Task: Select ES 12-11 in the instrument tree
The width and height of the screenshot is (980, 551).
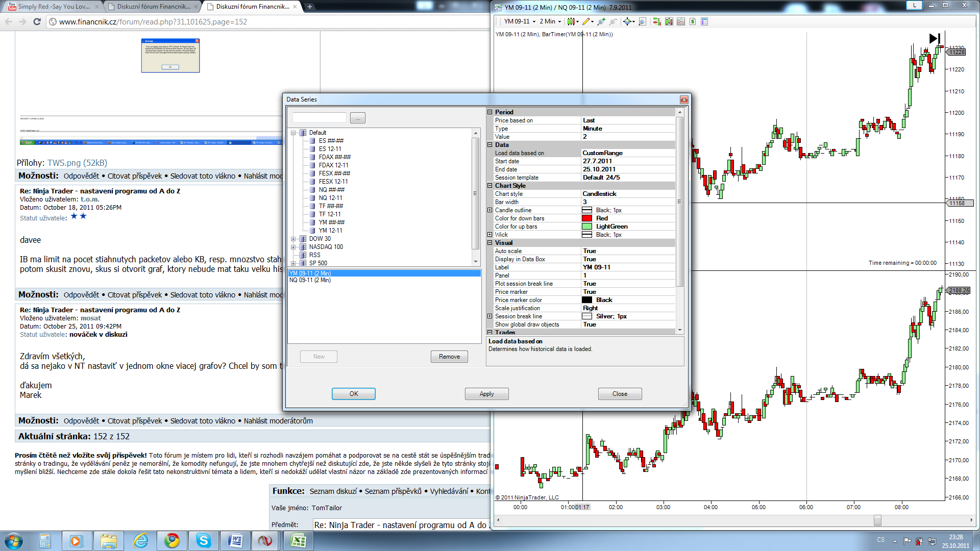Action: (x=330, y=149)
